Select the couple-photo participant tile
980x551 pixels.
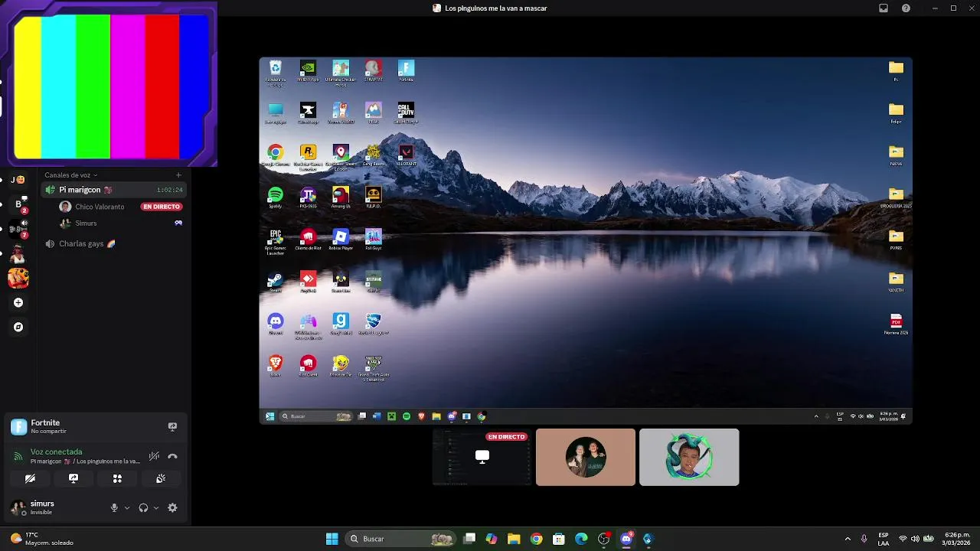pyautogui.click(x=586, y=457)
